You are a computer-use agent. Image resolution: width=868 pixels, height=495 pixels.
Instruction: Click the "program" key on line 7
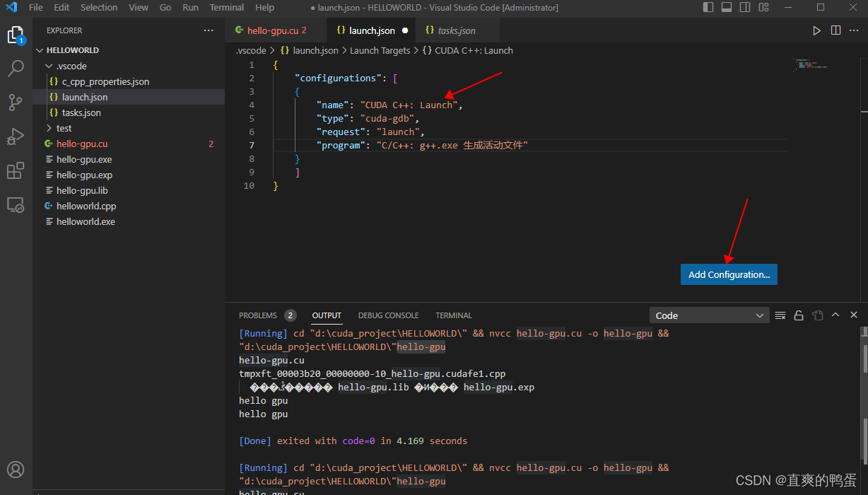pyautogui.click(x=341, y=145)
